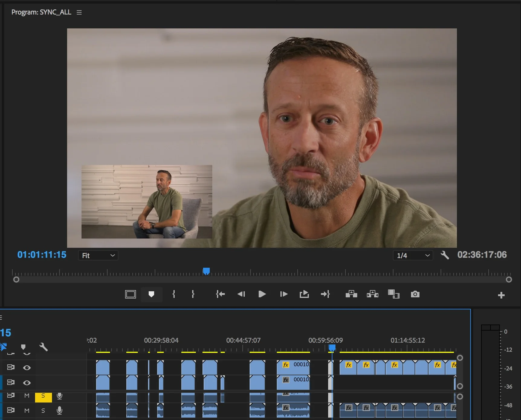The width and height of the screenshot is (521, 420).
Task: Open the Comparison View / multi-camera button
Action: [x=393, y=294]
